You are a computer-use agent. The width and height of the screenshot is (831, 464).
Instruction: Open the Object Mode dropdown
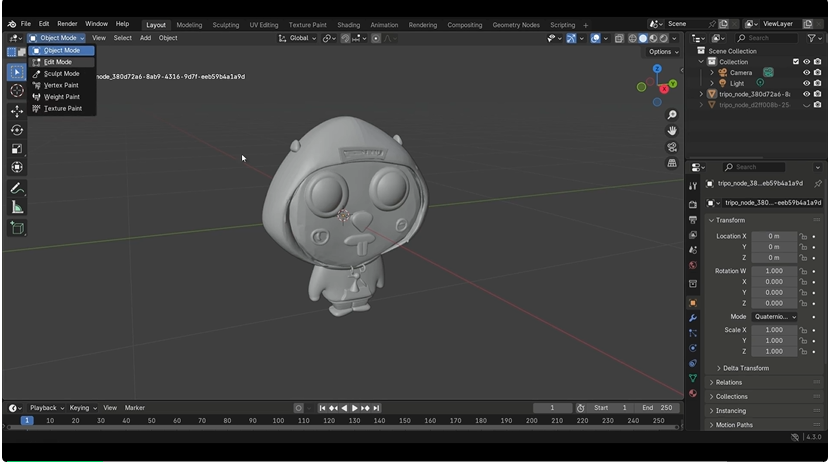(56, 38)
